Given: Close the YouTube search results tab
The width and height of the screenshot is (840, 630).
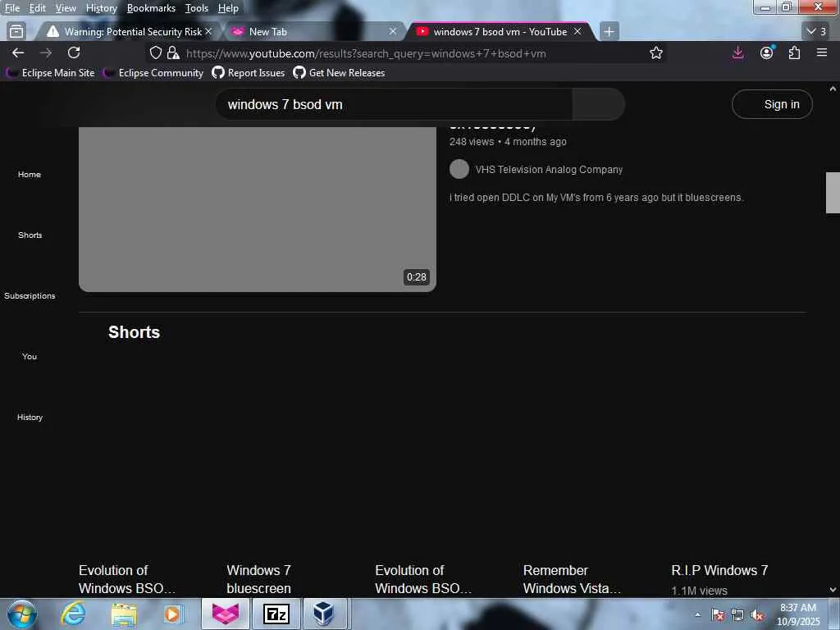Looking at the screenshot, I should click(x=577, y=32).
